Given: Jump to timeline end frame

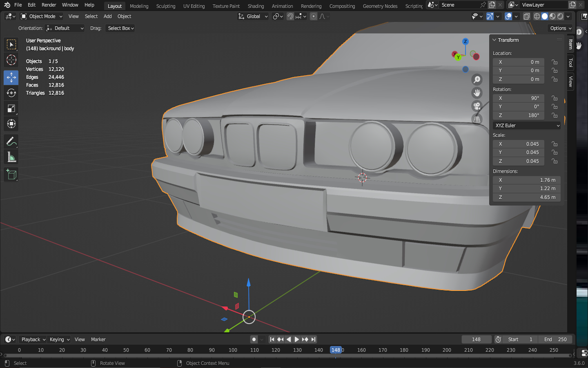Looking at the screenshot, I should [x=313, y=339].
